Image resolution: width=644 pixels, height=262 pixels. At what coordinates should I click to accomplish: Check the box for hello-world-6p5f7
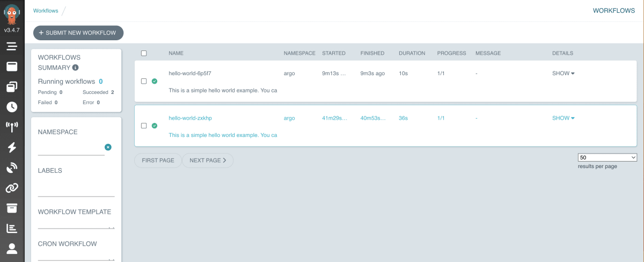click(143, 81)
